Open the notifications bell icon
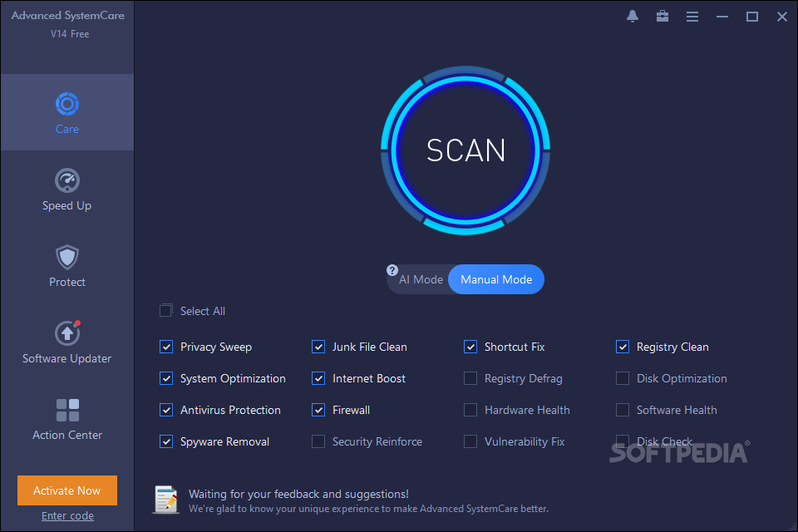The width and height of the screenshot is (798, 532). click(632, 17)
